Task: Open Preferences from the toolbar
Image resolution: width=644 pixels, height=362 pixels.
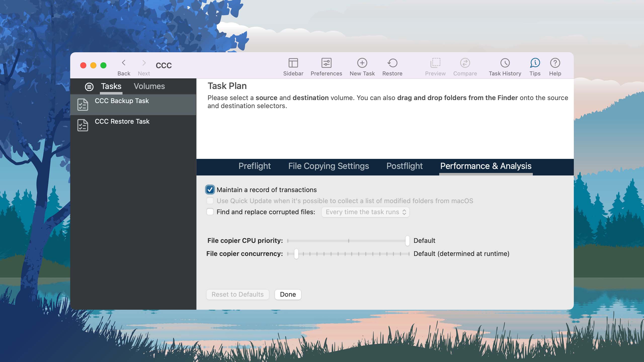Action: pyautogui.click(x=326, y=63)
